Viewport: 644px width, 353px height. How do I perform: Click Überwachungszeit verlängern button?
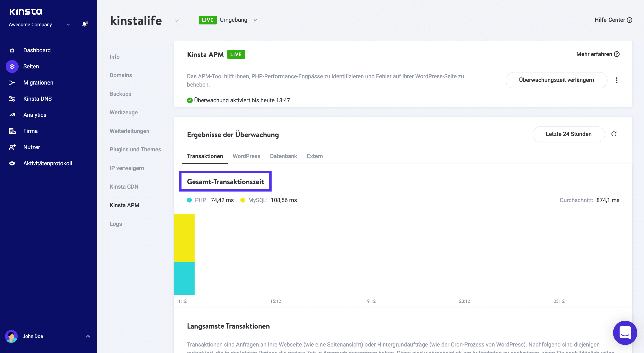tap(557, 80)
